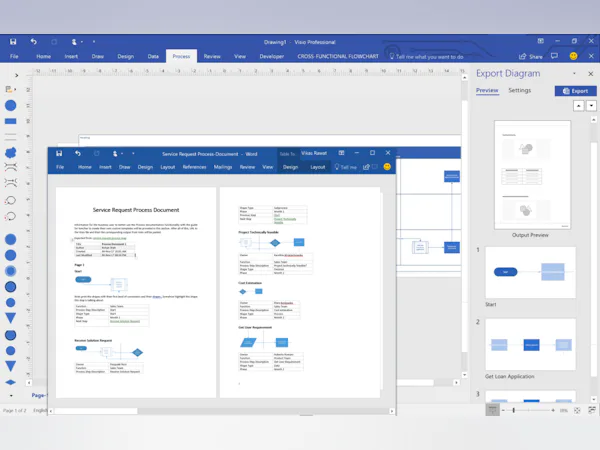
Task: Open stencil overflow arrow below shapes
Action: coord(11,396)
